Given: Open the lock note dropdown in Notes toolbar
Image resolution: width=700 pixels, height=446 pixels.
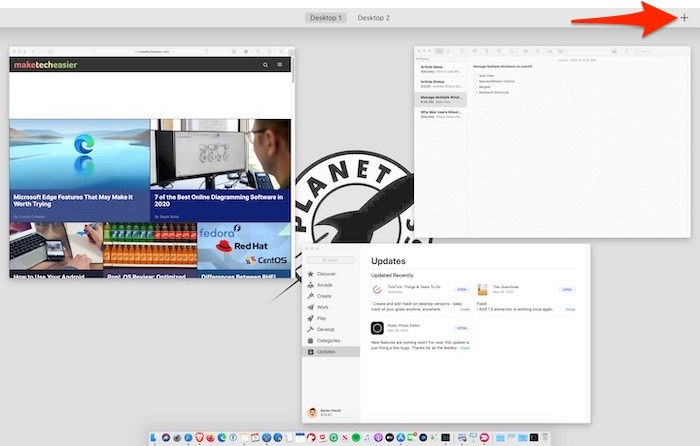Looking at the screenshot, I should point(513,51).
